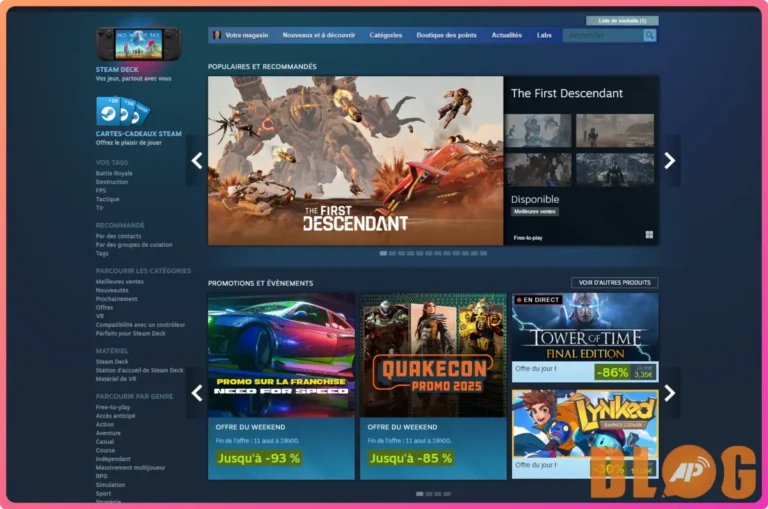Open the Boutique des points tab
The image size is (768, 509).
coord(447,35)
